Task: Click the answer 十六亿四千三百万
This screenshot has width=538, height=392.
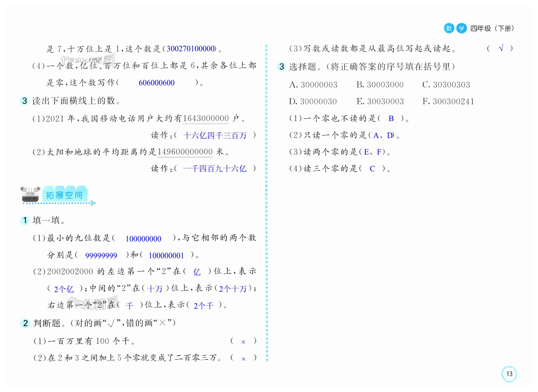Action: pos(215,136)
